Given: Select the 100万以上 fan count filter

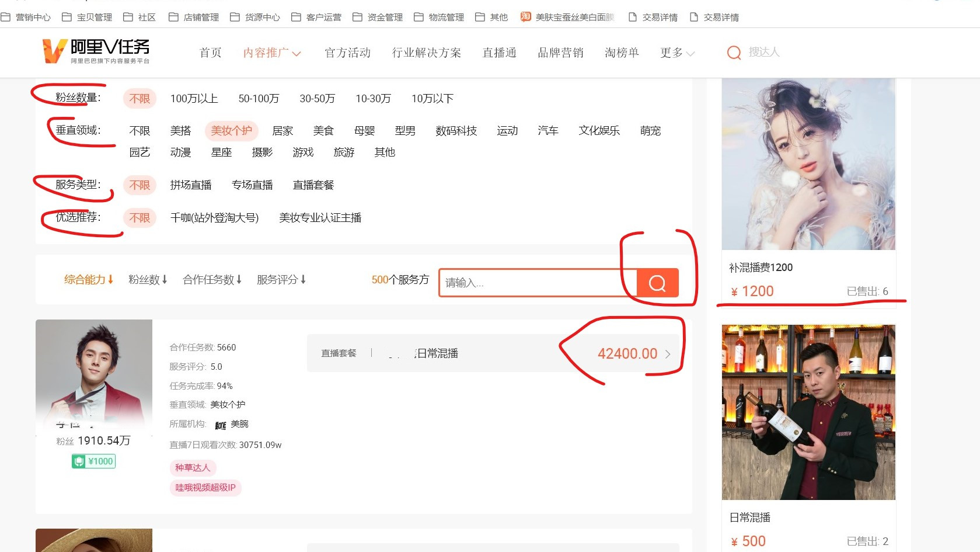Looking at the screenshot, I should coord(193,98).
